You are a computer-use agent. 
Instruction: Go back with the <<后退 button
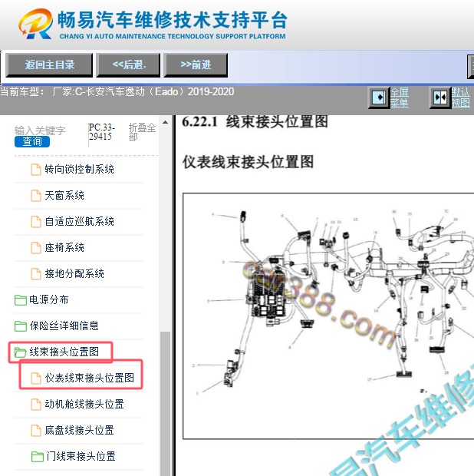coord(128,65)
